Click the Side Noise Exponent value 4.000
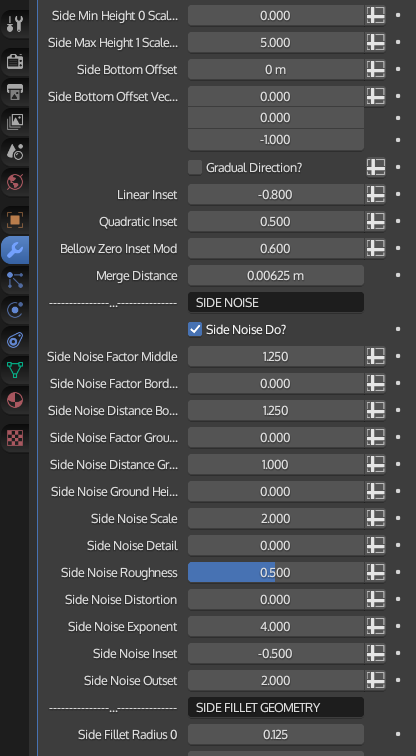This screenshot has height=756, width=416. tap(276, 627)
